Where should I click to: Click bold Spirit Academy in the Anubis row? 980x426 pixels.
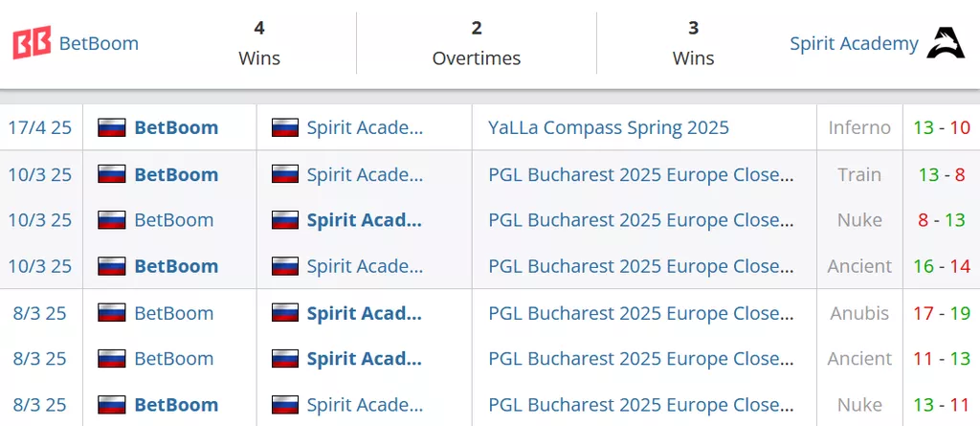[x=364, y=313]
